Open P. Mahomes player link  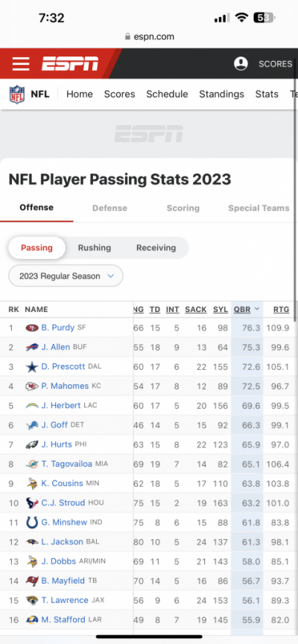65,386
